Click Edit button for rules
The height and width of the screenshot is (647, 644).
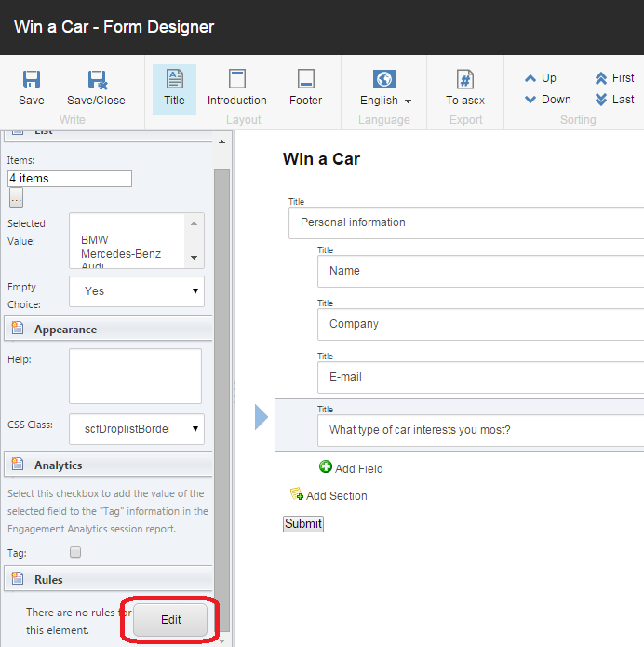click(170, 620)
